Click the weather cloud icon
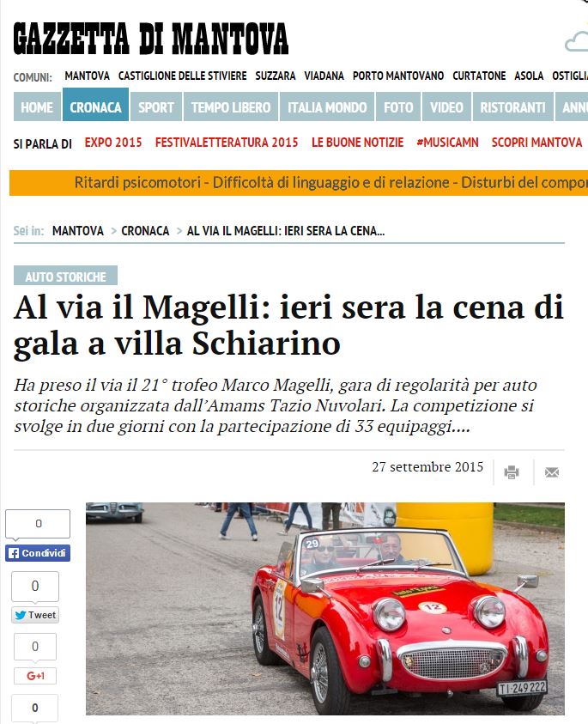Viewport: 588px width, 724px height. [x=577, y=41]
